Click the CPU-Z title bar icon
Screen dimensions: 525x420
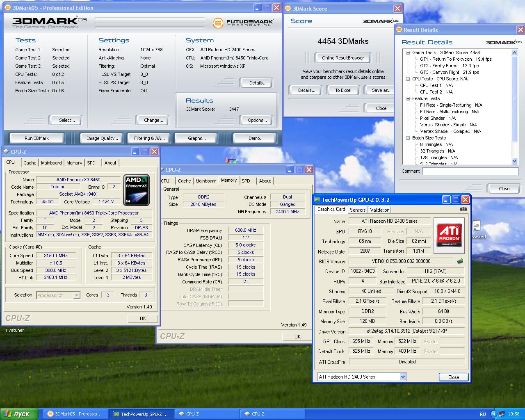(7, 152)
